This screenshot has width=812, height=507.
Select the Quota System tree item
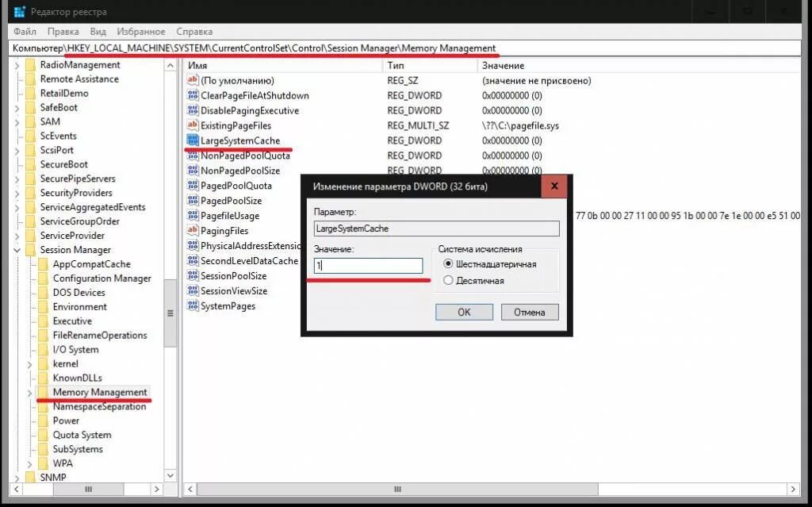pos(82,435)
